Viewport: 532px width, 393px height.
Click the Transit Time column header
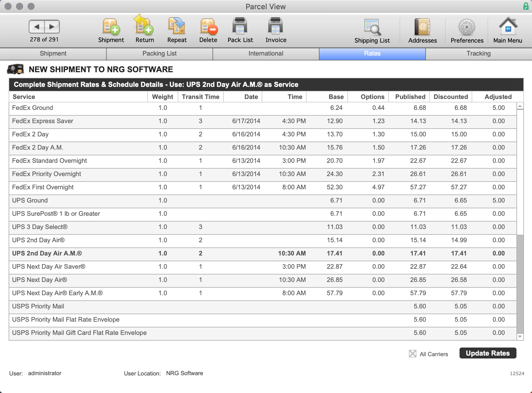point(201,97)
